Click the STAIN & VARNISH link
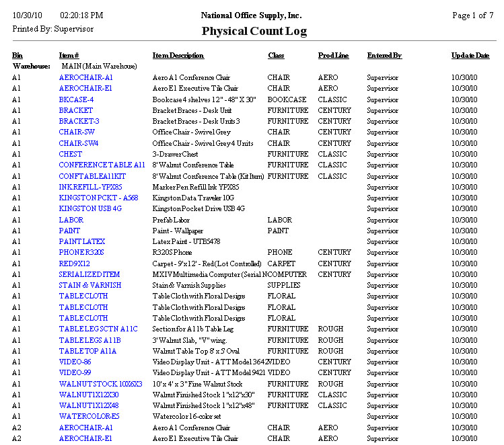Viewport: 504px width, 445px height. click(x=90, y=285)
